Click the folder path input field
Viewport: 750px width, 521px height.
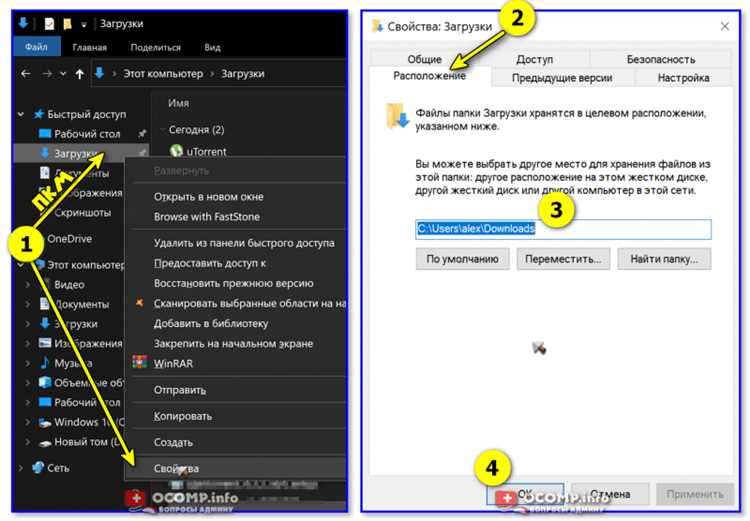(563, 229)
